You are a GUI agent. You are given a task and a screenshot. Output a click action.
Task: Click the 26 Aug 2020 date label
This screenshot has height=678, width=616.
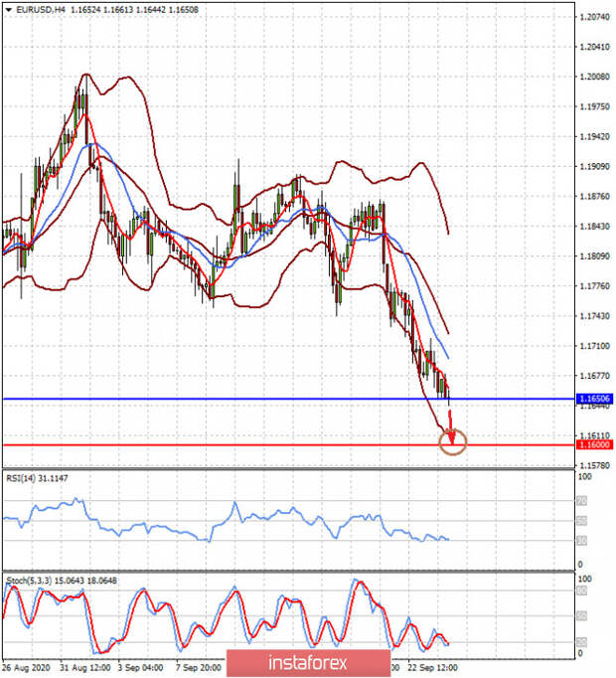[x=26, y=668]
